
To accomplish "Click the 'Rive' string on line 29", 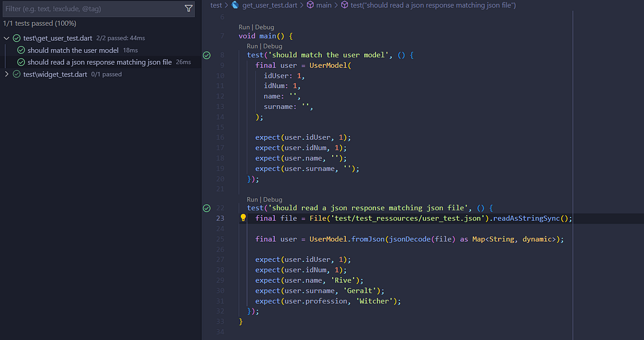I will point(343,280).
